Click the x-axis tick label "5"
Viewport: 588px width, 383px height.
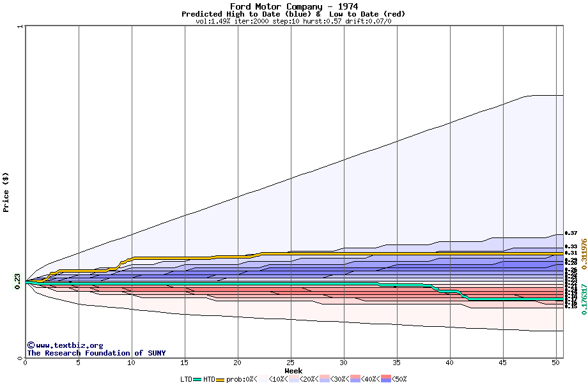pyautogui.click(x=79, y=363)
